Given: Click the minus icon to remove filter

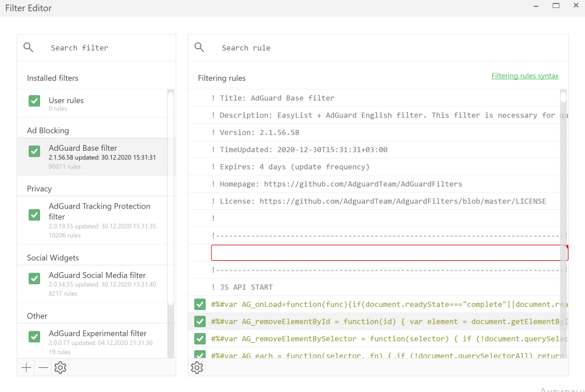Looking at the screenshot, I should click(44, 368).
